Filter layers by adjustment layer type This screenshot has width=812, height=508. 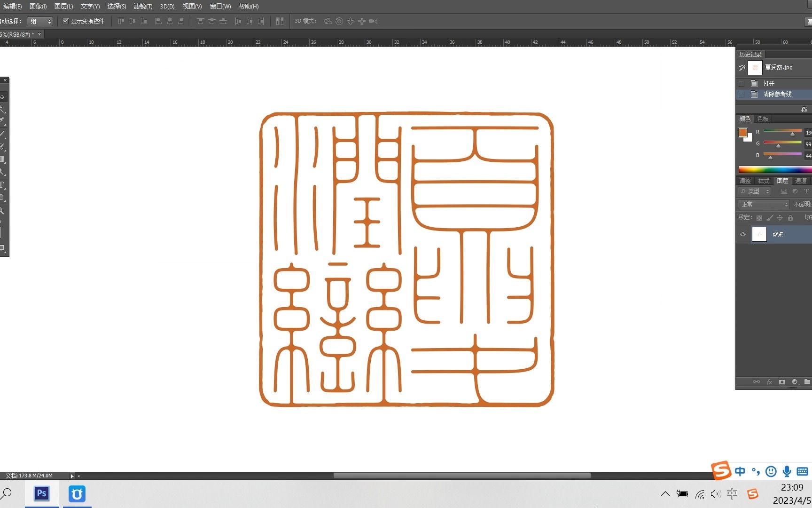click(x=795, y=191)
